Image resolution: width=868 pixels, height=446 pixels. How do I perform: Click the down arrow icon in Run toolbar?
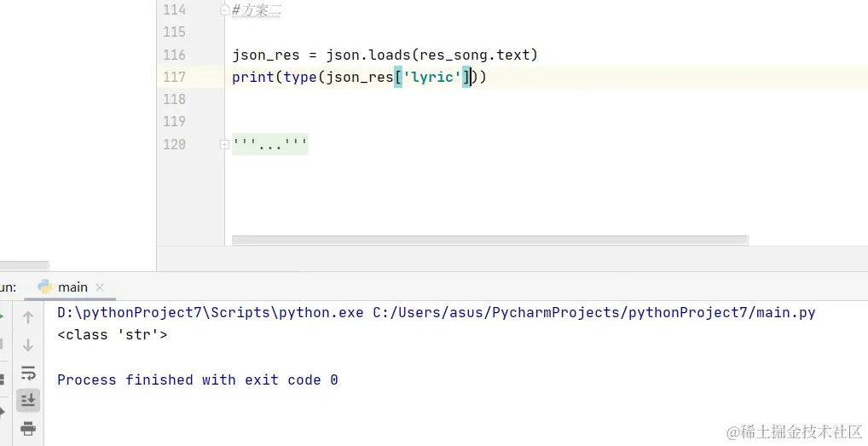(27, 345)
